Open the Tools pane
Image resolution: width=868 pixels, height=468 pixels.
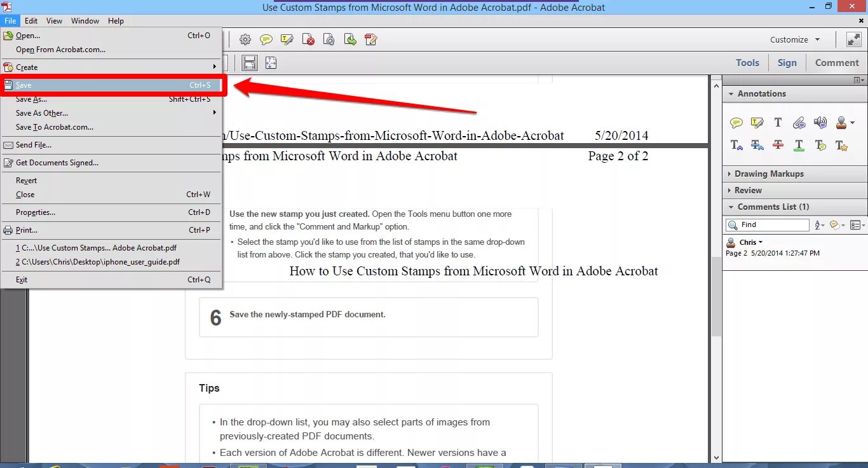click(x=747, y=62)
